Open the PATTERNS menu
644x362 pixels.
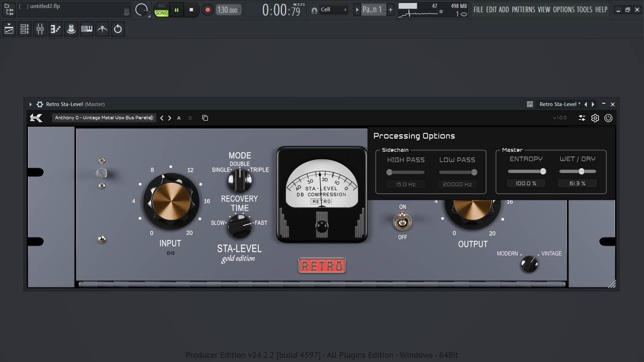523,9
